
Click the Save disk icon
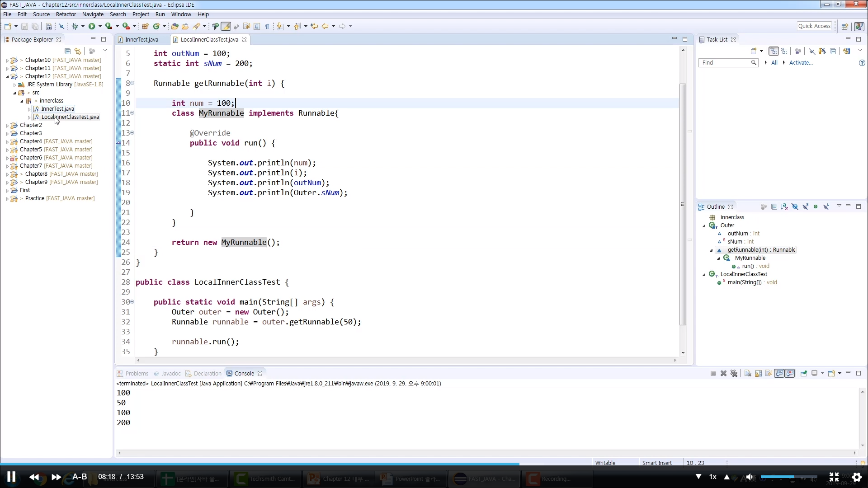point(24,26)
